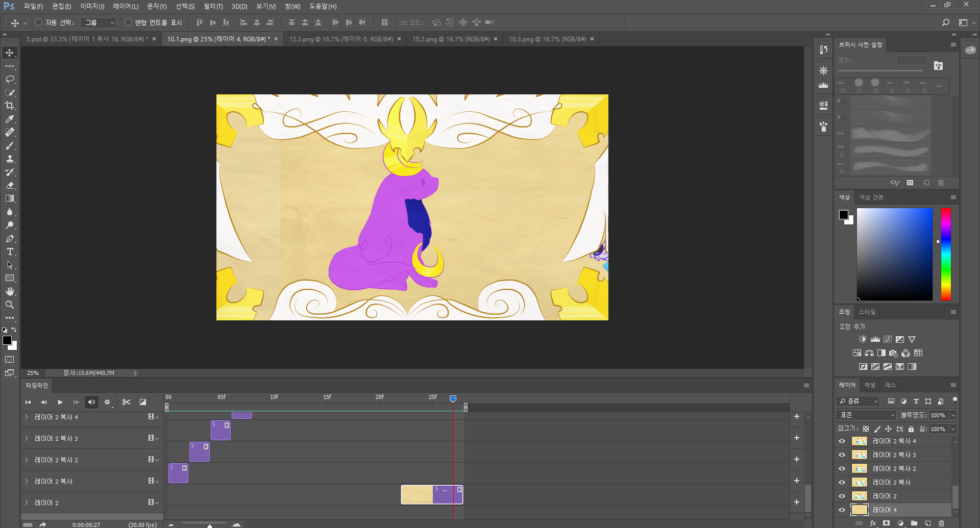The height and width of the screenshot is (528, 980).
Task: Toggle visibility of 레이어 2 복사
Action: tap(842, 483)
